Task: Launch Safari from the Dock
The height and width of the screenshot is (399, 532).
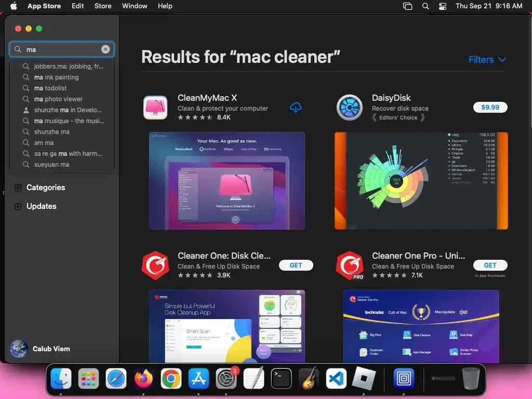Action: 116,378
